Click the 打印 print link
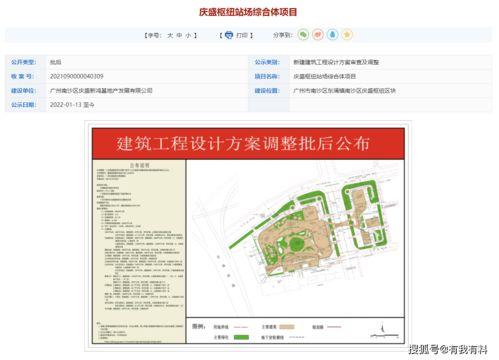499x360 pixels. 242,35
